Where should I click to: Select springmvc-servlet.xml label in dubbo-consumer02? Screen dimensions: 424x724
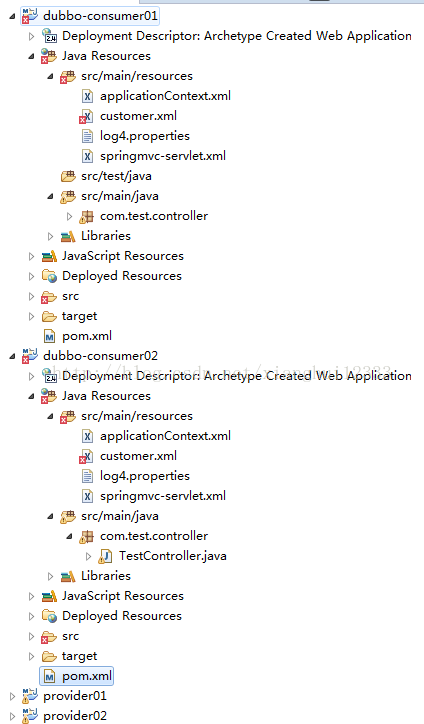pos(163,496)
